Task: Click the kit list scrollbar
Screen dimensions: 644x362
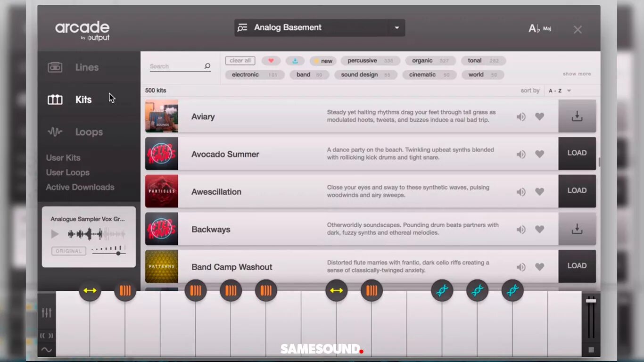Action: (599, 162)
